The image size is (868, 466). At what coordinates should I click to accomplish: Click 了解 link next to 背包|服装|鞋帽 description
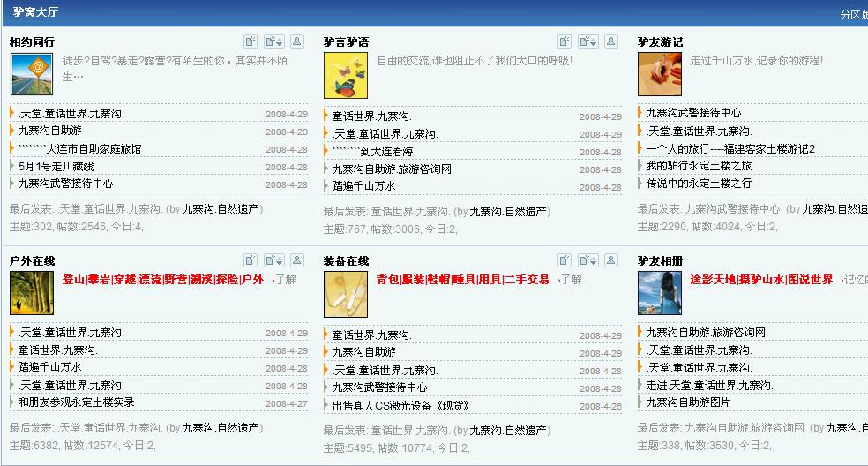click(572, 280)
